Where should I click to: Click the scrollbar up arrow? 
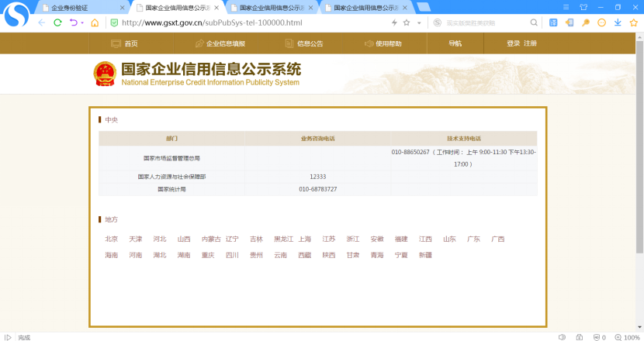point(639,37)
